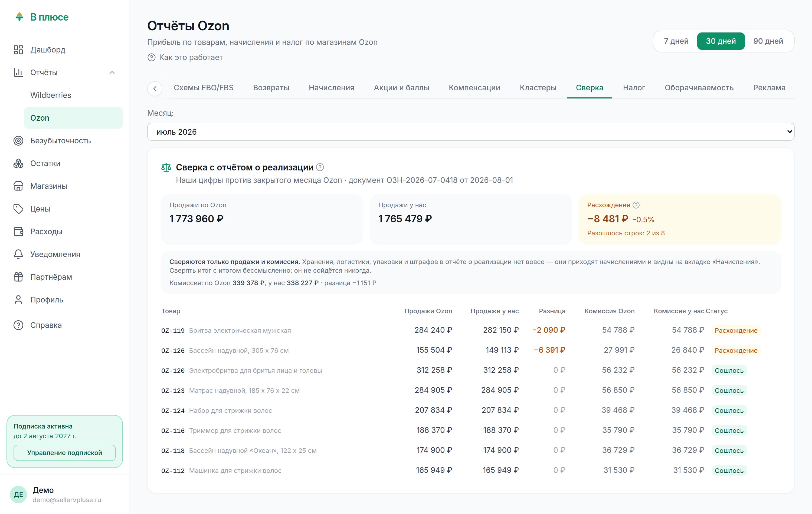
Task: Click the Управление подпиской button
Action: pos(65,453)
